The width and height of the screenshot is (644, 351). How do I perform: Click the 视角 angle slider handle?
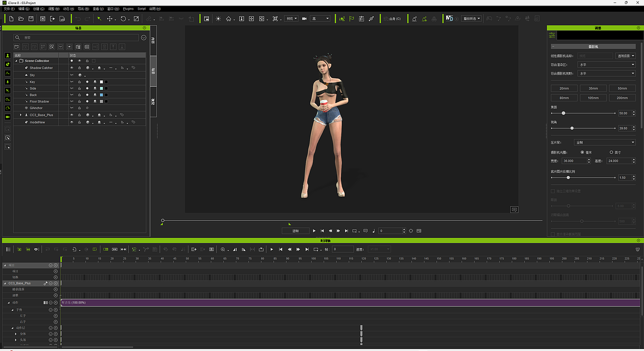coord(572,128)
